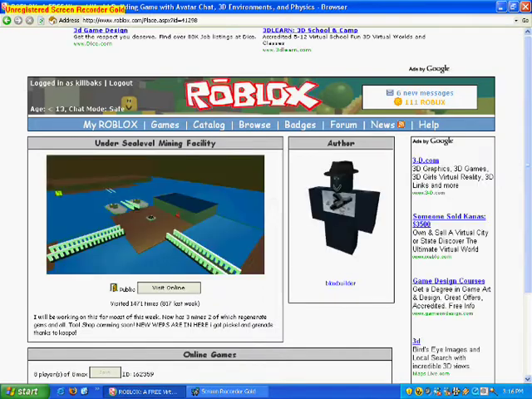532x399 pixels.
Task: Click inside the browser address field
Action: click(x=249, y=20)
